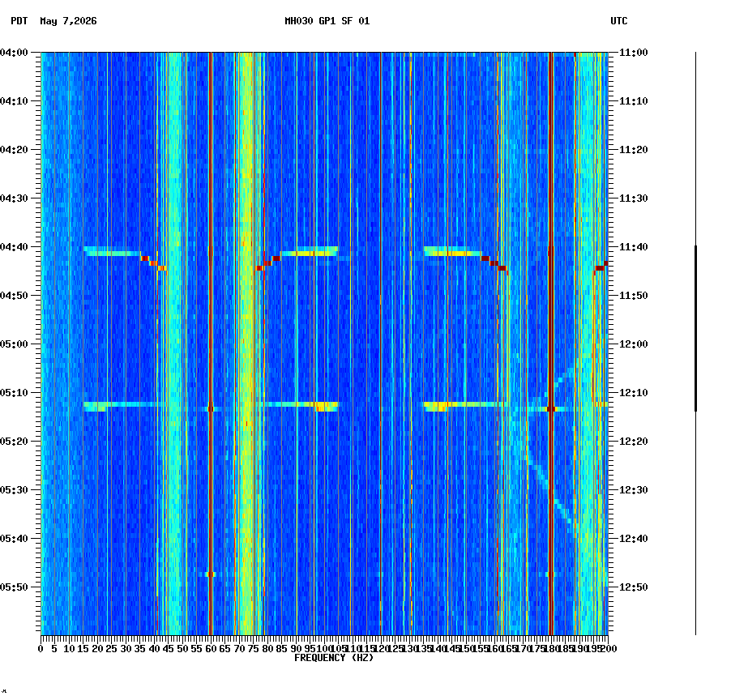Click the PDT timezone label
Viewport: 731px width, 700px height.
19,21
